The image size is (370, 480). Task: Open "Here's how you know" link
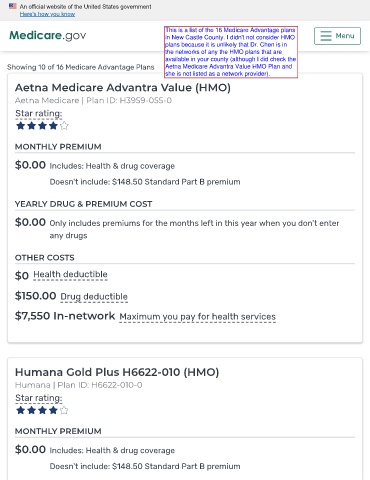pyautogui.click(x=47, y=14)
